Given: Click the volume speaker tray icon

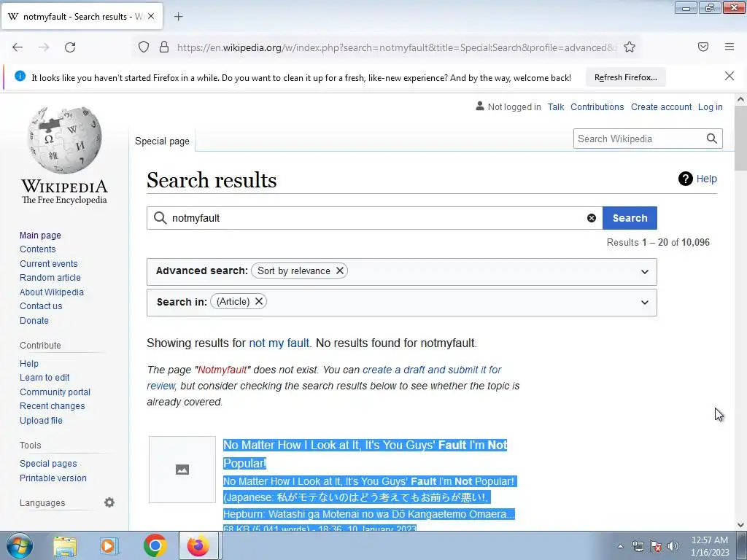Looking at the screenshot, I should (673, 546).
